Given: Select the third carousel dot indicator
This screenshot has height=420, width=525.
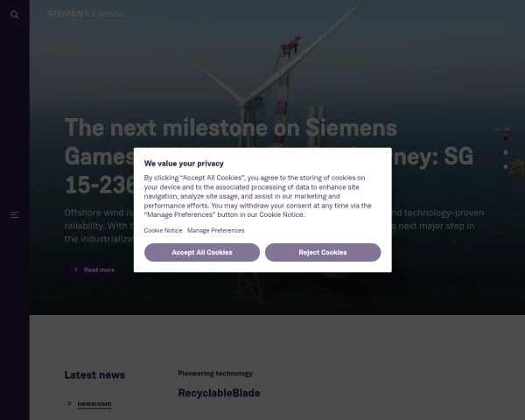Looking at the screenshot, I should pos(506,167).
